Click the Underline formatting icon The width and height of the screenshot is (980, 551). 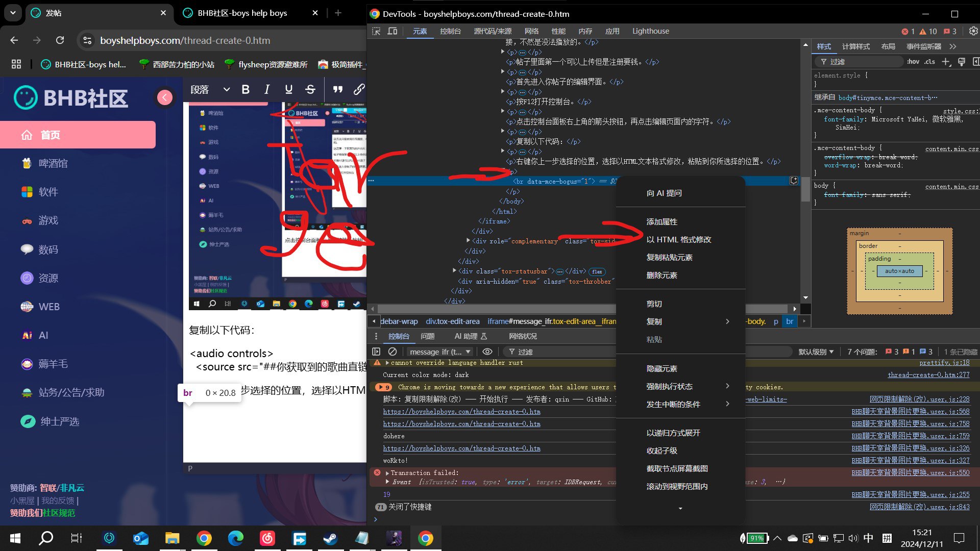tap(289, 89)
